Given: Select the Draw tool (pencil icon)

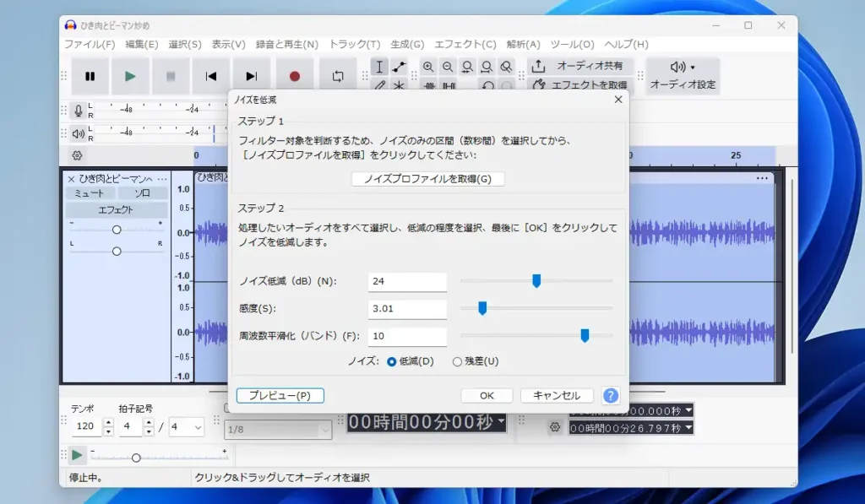Looking at the screenshot, I should 380,85.
